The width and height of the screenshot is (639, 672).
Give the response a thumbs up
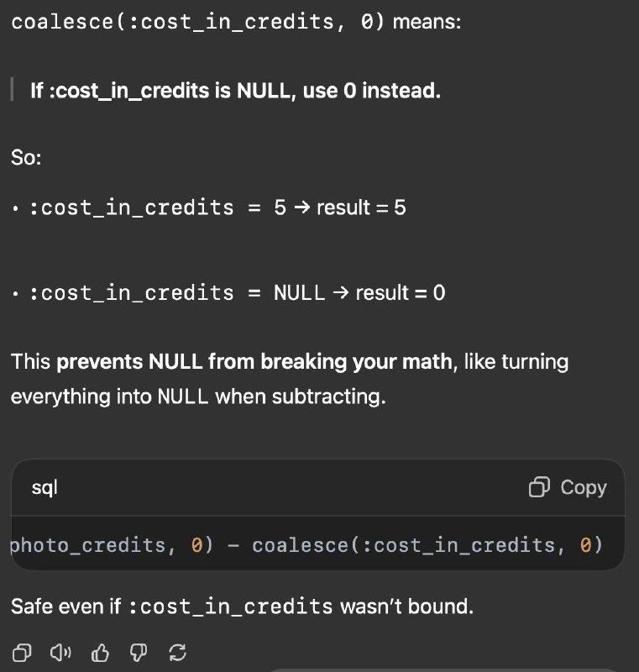coord(100,653)
